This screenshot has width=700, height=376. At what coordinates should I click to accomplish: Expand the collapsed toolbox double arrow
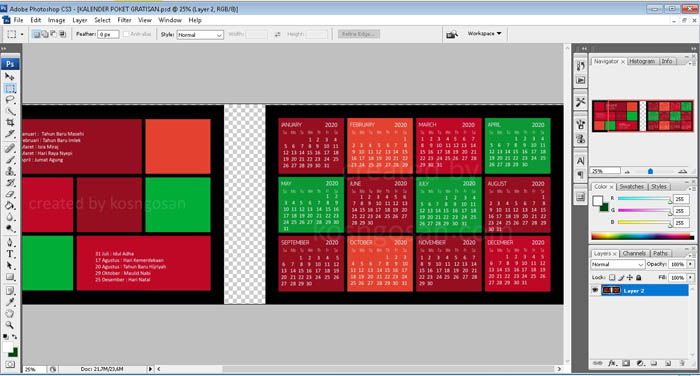[4, 48]
